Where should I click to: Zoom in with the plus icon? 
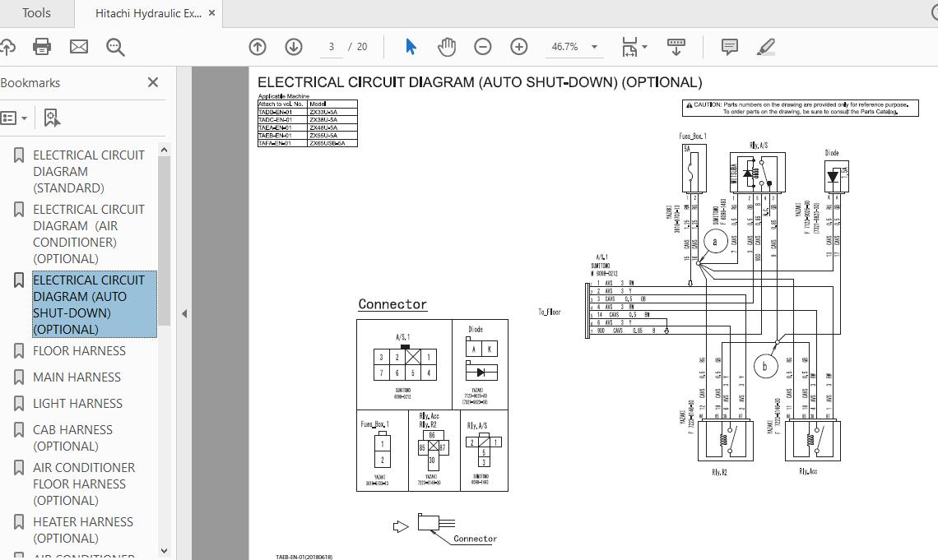coord(519,47)
